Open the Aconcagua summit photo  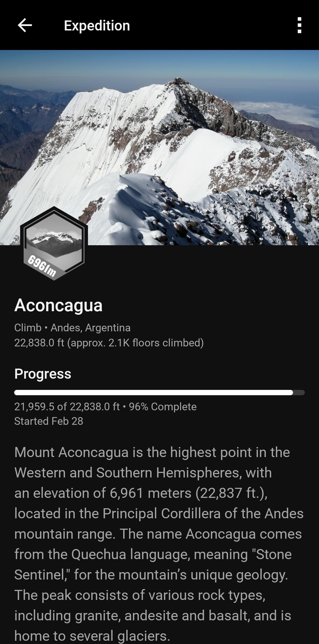(159, 147)
